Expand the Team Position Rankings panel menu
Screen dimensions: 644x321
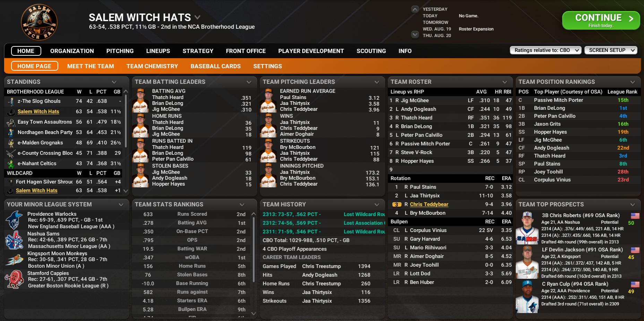(633, 82)
